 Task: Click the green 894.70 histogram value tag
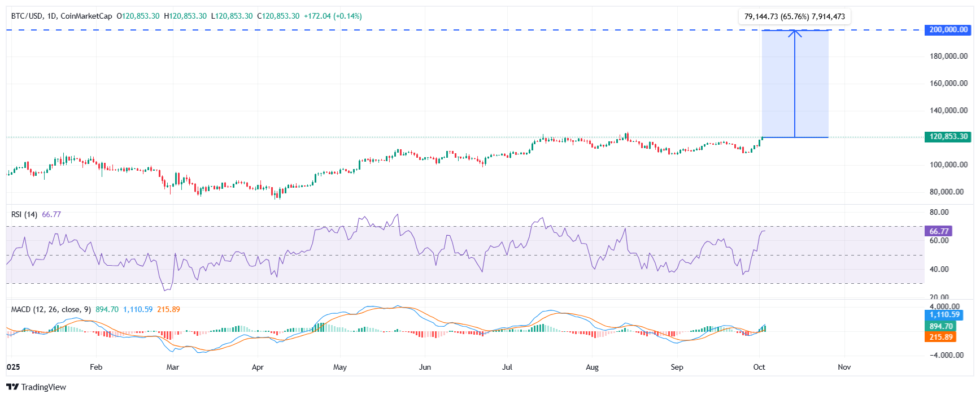click(x=940, y=326)
